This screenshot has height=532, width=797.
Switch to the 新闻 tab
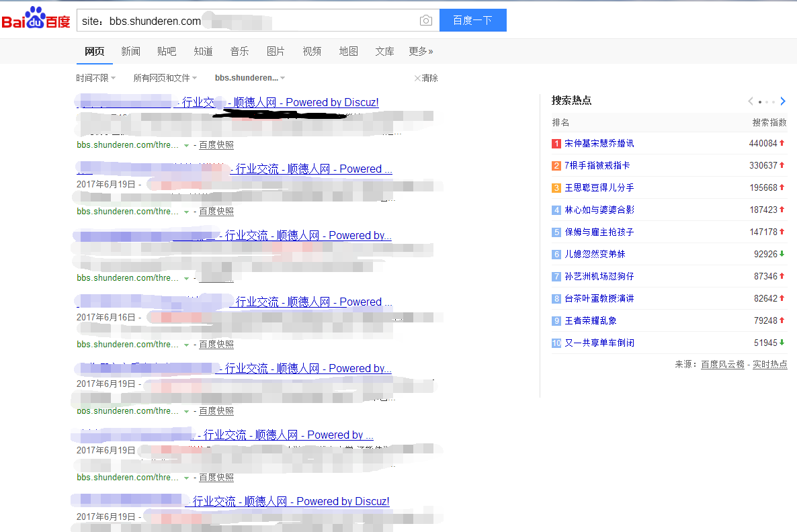(x=130, y=51)
